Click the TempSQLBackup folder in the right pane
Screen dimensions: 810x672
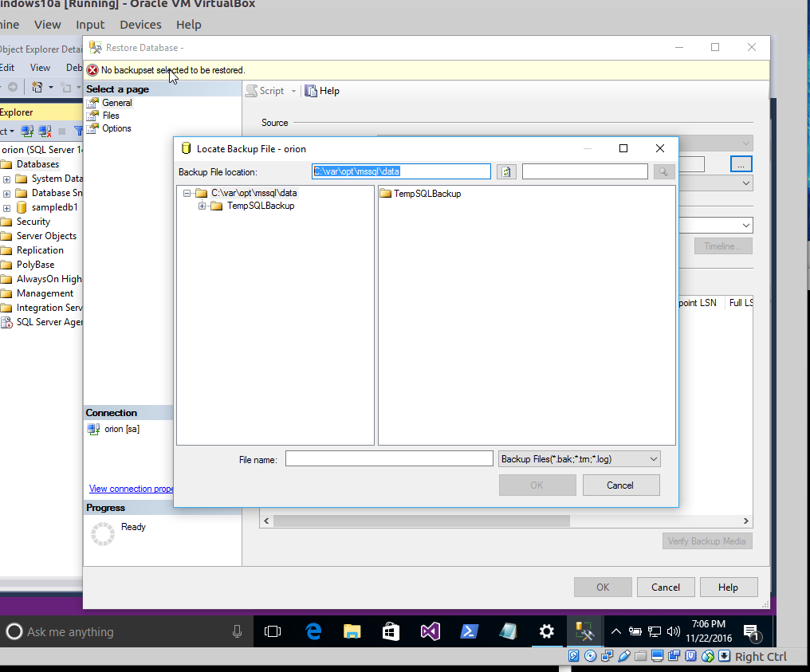[420, 194]
